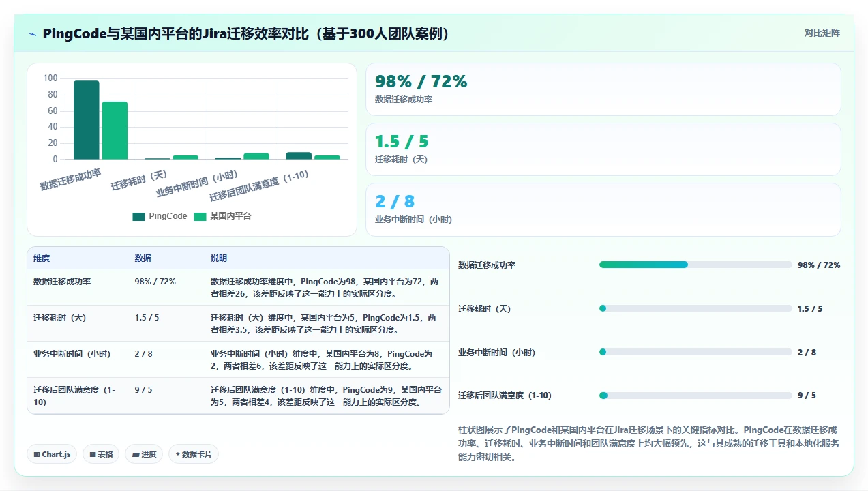Click the 说明 column header
This screenshot has height=491, width=868.
click(x=219, y=258)
